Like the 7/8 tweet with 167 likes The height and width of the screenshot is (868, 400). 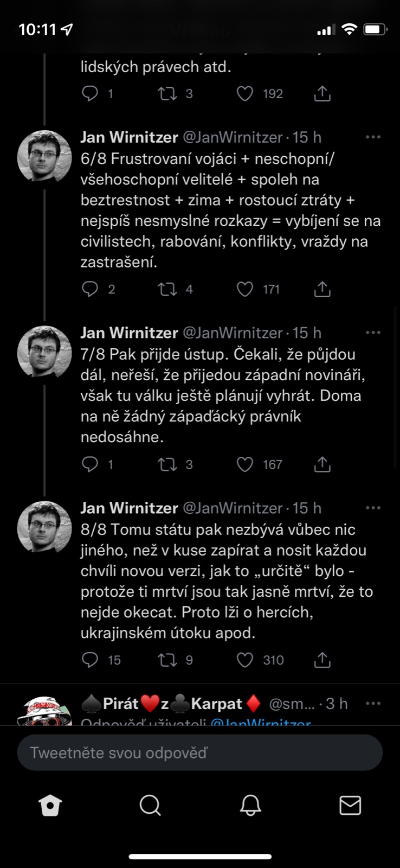245,464
